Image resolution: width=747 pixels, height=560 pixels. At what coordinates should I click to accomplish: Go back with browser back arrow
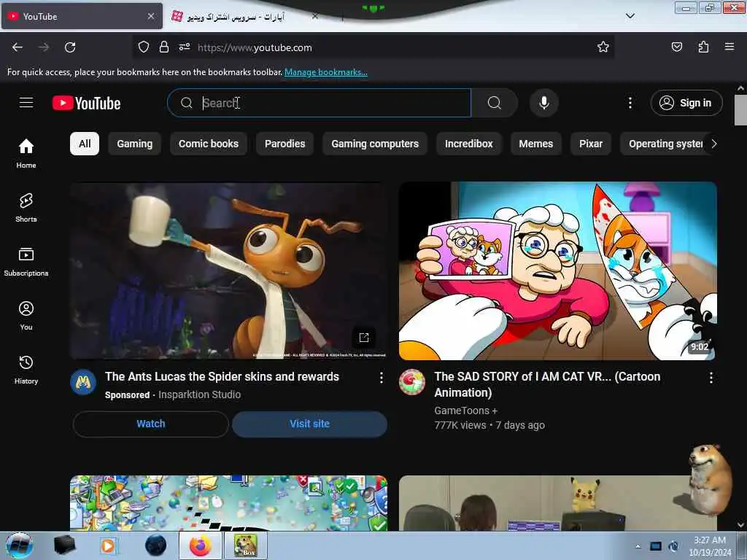click(x=18, y=47)
